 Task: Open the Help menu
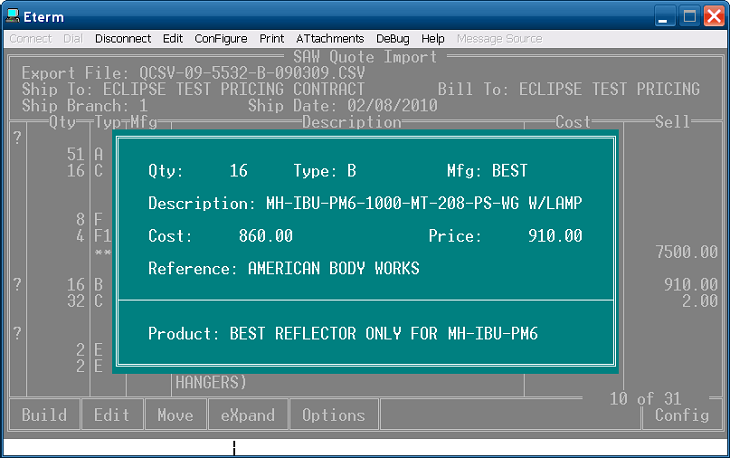coord(433,39)
